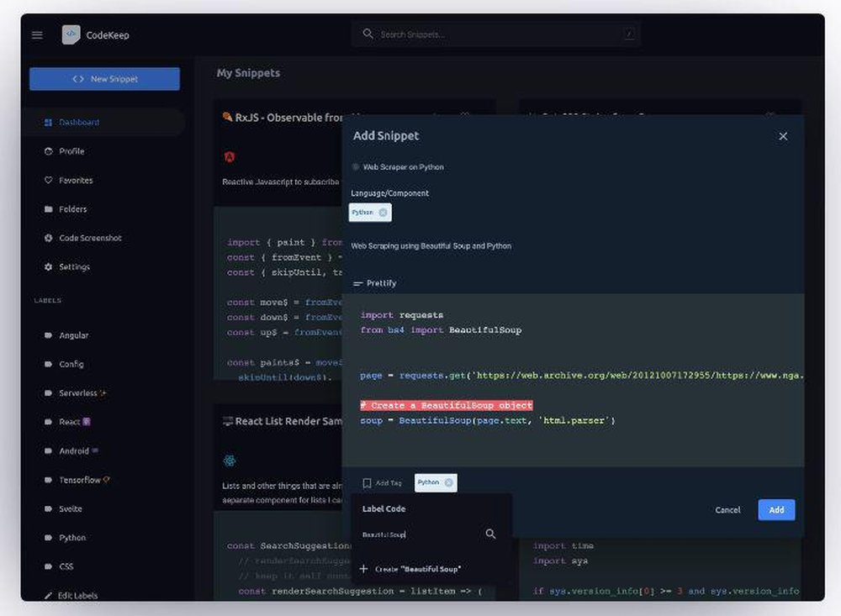Click the Web Scraper on Python title field
The width and height of the screenshot is (841, 616).
pos(404,167)
